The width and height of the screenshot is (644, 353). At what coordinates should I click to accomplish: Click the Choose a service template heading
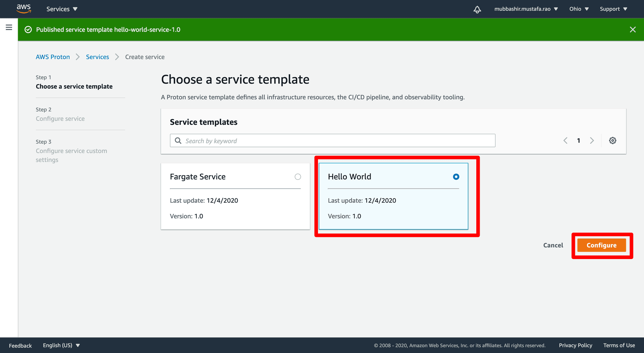coord(235,80)
